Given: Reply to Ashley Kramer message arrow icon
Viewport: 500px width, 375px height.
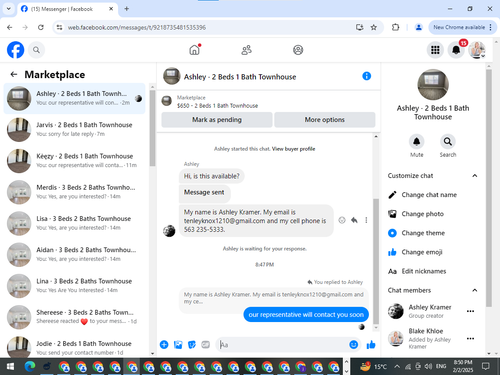Looking at the screenshot, I should click(354, 220).
